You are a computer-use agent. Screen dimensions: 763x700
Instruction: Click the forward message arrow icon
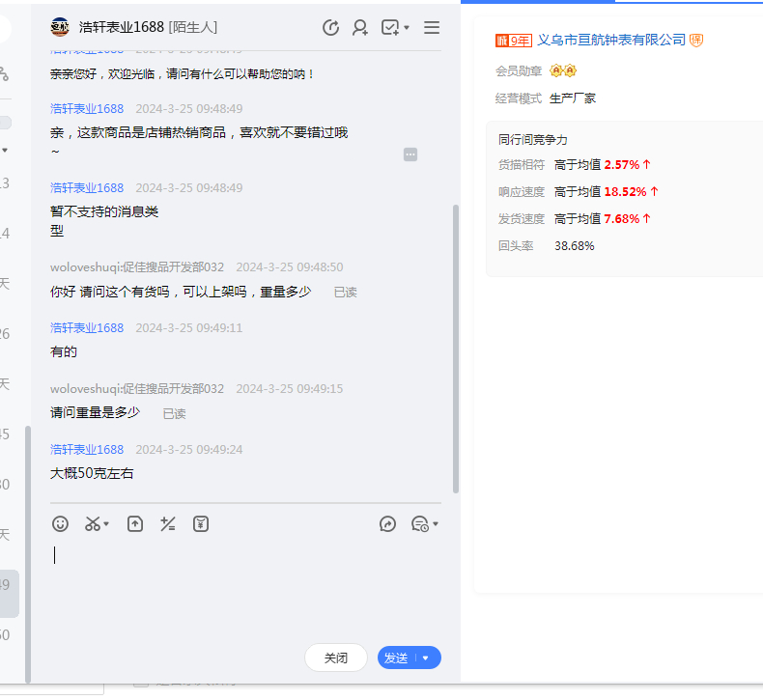[387, 524]
